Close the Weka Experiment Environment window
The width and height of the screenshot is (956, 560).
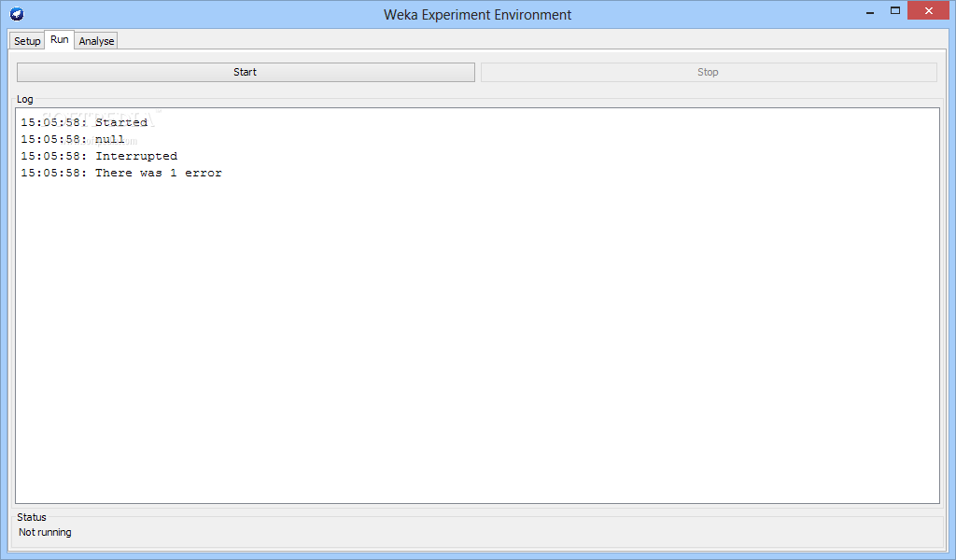929,10
